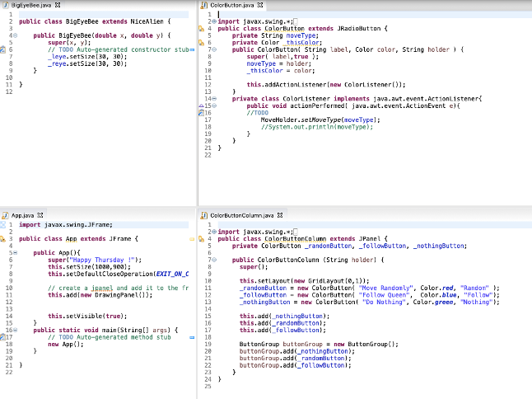Click the blue overview ruler mark in App.java
This screenshot has width=532, height=399.
point(192,337)
